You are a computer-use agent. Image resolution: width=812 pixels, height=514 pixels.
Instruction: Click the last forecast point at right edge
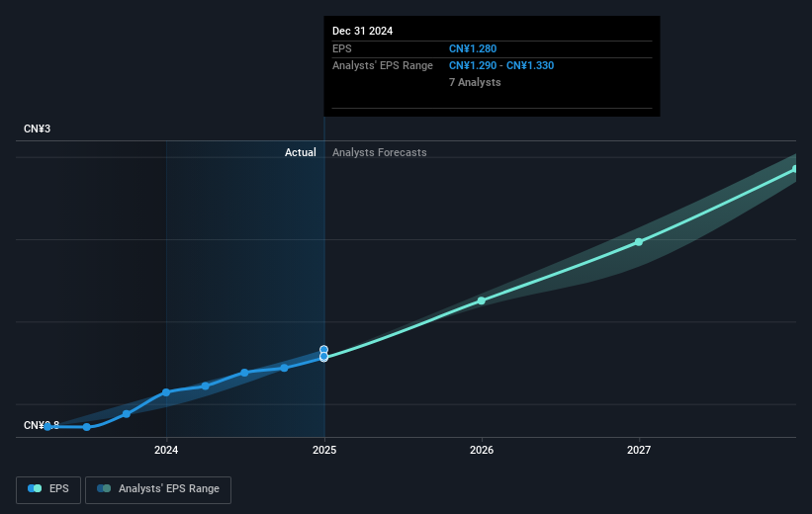tap(795, 169)
